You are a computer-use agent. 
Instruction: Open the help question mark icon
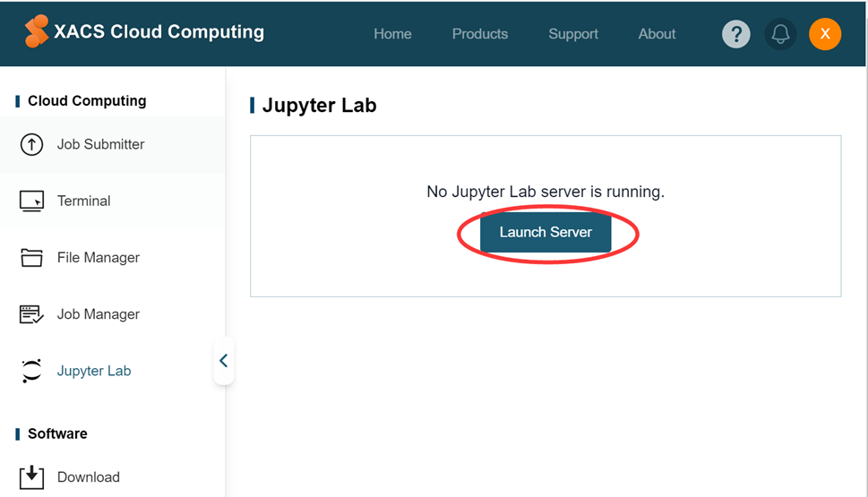pyautogui.click(x=735, y=34)
